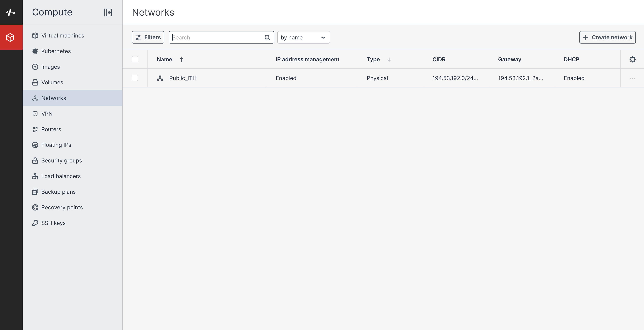
Task: Collapse the Compute sidebar panel
Action: click(x=108, y=12)
